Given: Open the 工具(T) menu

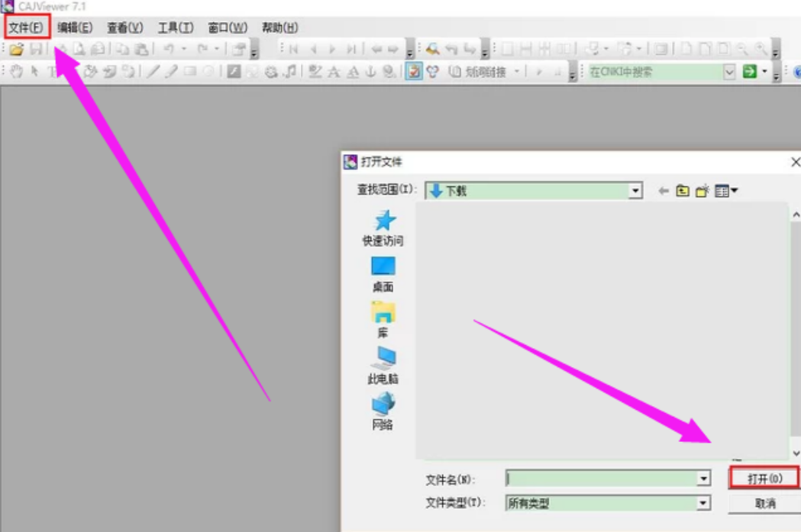Looking at the screenshot, I should (x=175, y=28).
